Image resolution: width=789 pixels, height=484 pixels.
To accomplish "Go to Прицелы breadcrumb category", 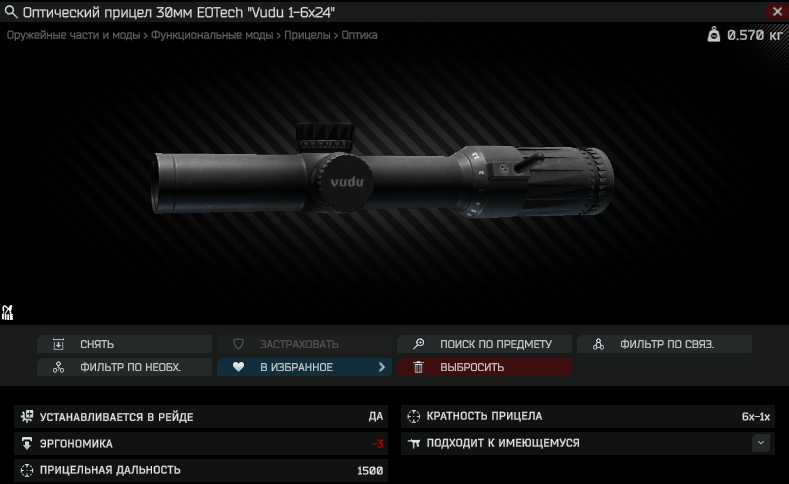I will [307, 35].
